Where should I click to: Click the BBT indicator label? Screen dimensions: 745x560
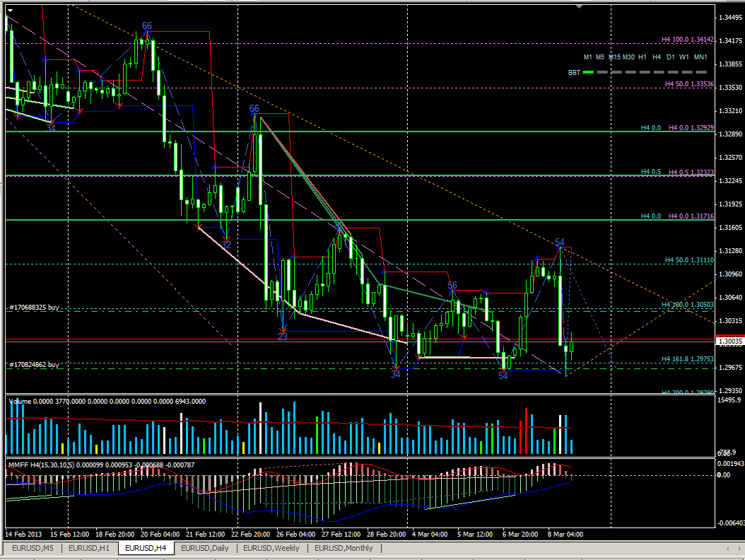coord(574,73)
